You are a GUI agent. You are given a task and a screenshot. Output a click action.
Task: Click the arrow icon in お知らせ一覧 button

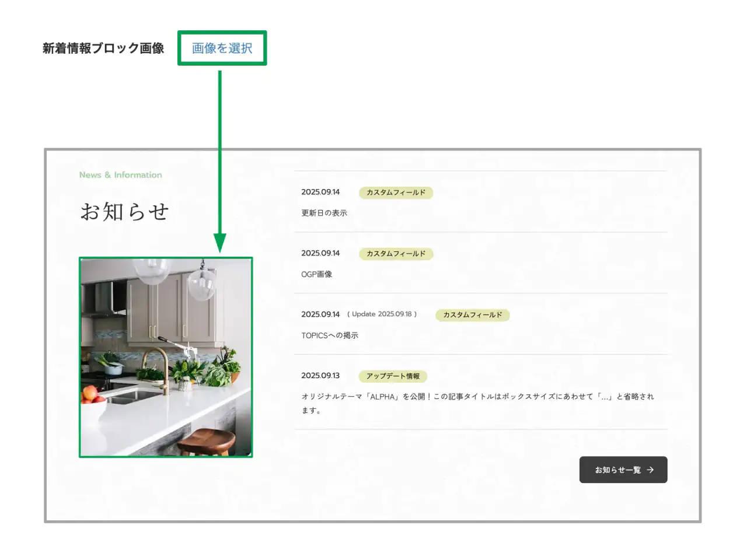[650, 470]
